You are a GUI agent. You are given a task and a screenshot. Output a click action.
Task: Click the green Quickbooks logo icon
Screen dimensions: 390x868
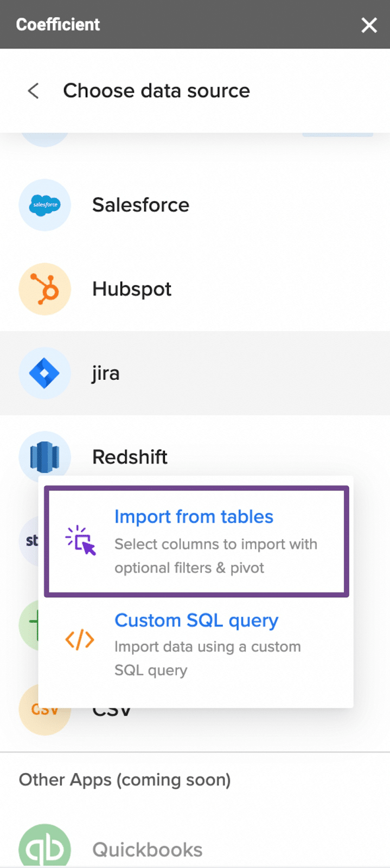pos(44,847)
